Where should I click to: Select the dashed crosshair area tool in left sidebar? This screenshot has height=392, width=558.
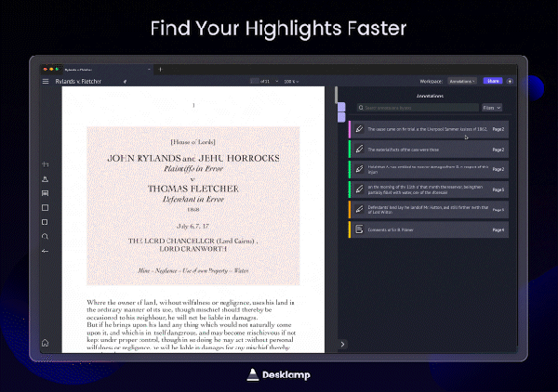[x=46, y=164]
